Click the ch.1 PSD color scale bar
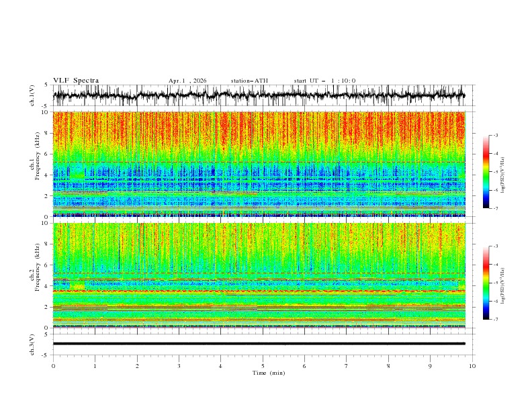Viewport: 532px width, 411px height. tap(486, 172)
